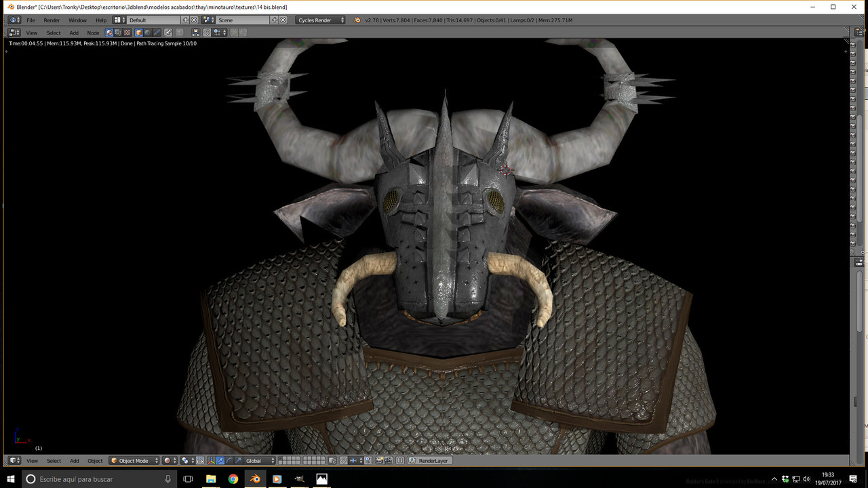Toggle the 3D manipulator widget

coord(212,461)
